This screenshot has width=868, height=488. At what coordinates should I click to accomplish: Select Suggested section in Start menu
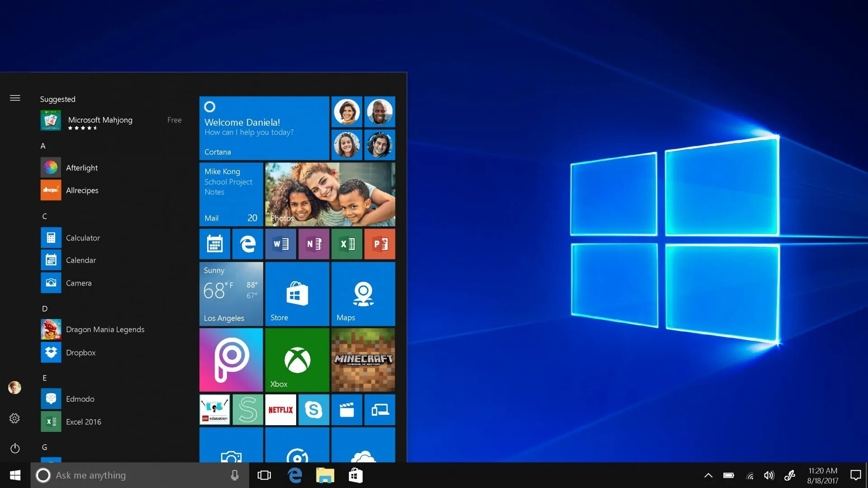click(x=58, y=99)
